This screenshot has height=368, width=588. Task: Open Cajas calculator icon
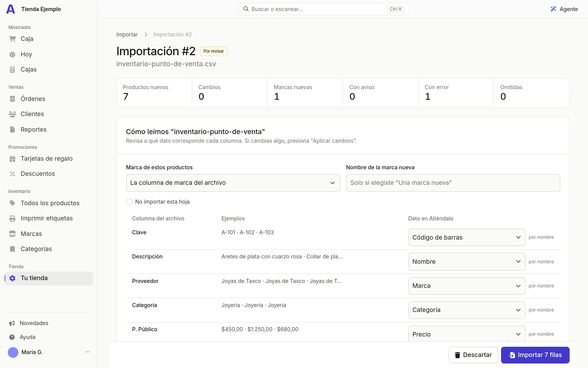point(12,70)
